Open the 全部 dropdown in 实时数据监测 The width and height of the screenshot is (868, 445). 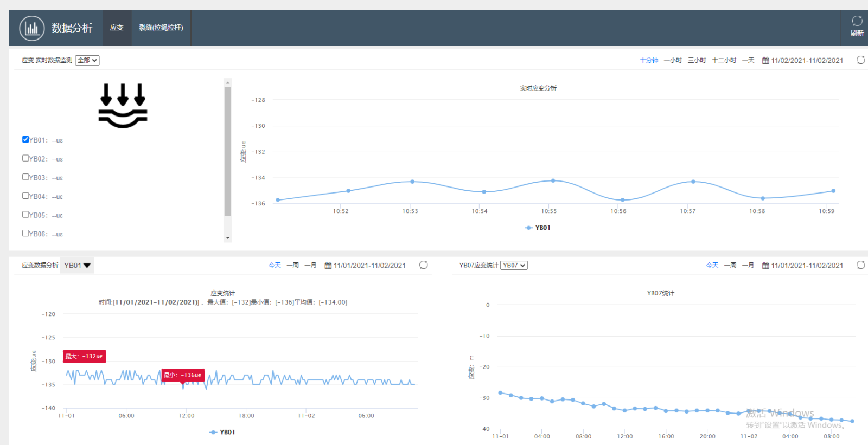coord(87,60)
